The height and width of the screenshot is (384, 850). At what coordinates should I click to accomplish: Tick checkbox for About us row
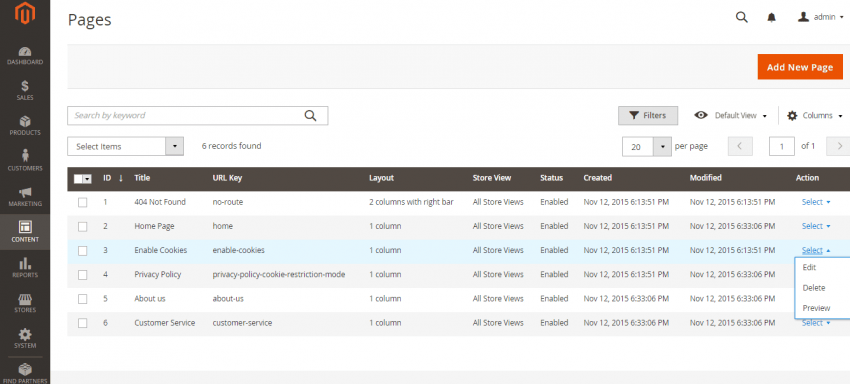pyautogui.click(x=82, y=299)
